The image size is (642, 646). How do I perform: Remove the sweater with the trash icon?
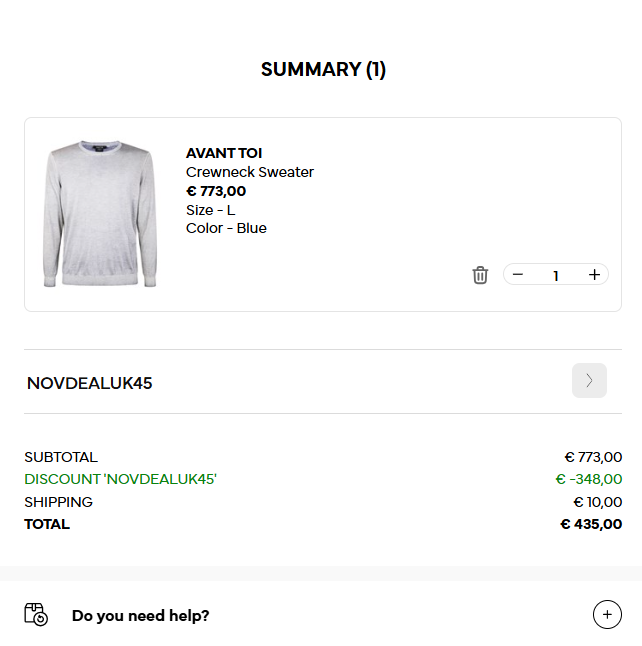point(480,275)
